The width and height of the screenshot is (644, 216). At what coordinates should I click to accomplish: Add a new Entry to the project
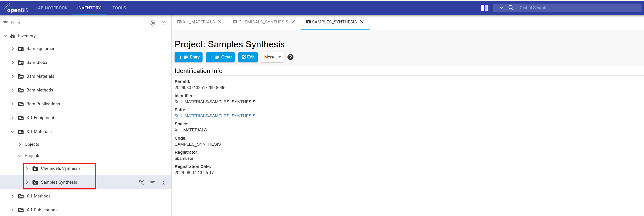click(x=188, y=57)
